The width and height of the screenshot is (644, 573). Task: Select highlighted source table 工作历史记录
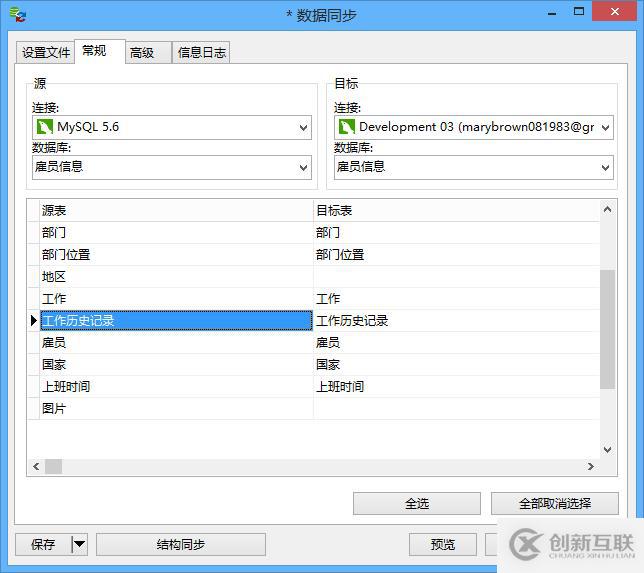(x=177, y=320)
